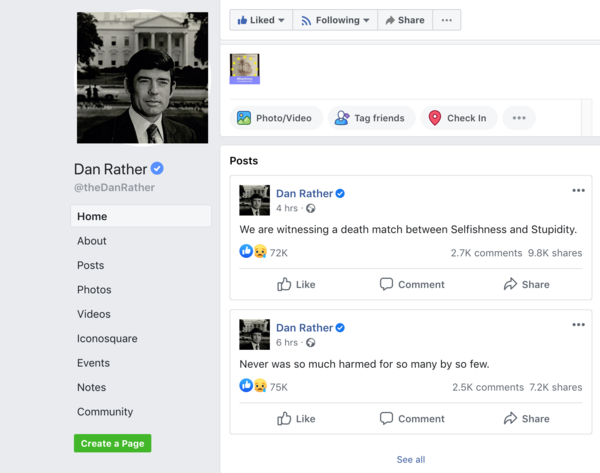Click the See all posts link
This screenshot has width=600, height=473.
411,460
